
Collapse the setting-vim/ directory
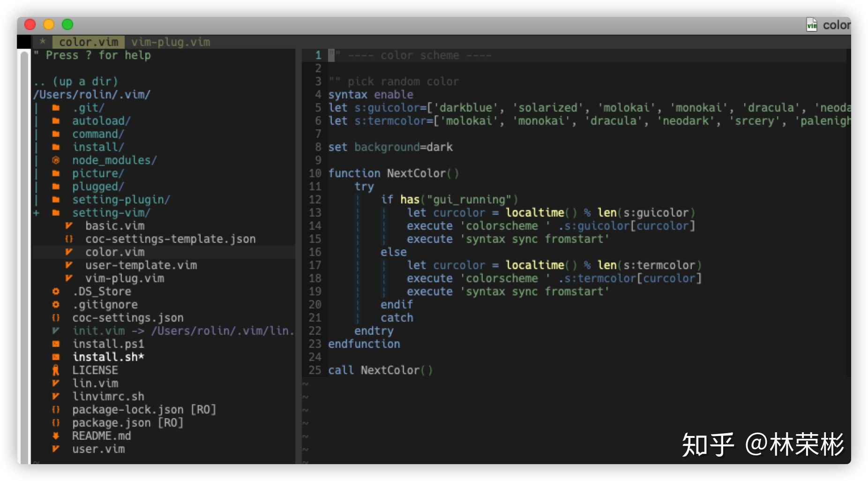111,213
